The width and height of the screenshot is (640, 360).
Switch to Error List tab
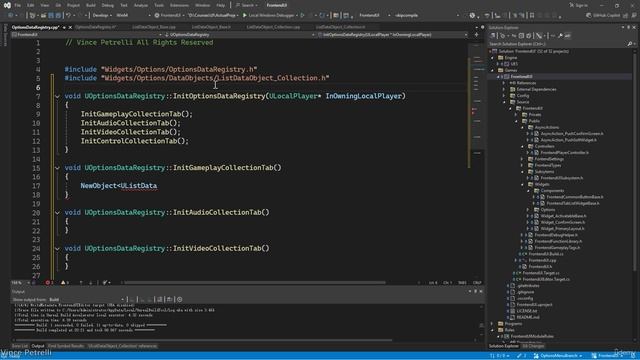click(20, 346)
